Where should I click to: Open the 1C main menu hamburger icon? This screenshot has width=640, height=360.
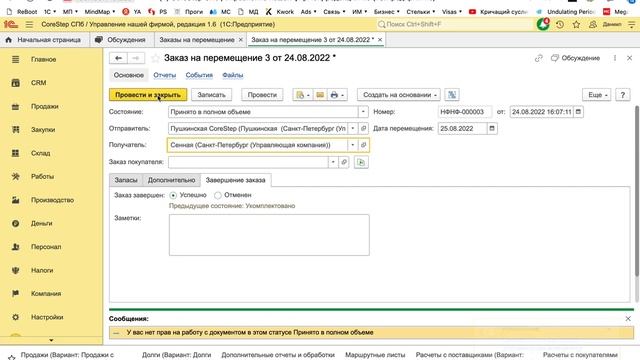click(x=29, y=24)
